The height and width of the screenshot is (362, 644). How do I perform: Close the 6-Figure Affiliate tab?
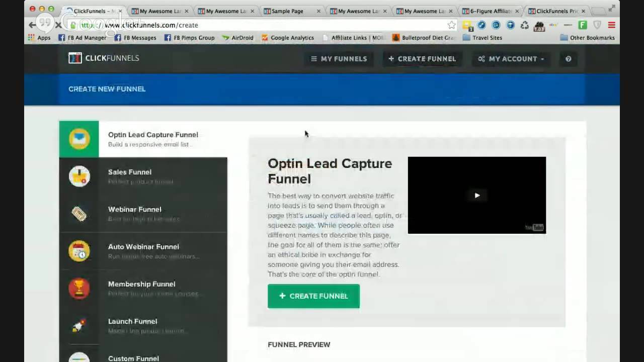pyautogui.click(x=517, y=11)
